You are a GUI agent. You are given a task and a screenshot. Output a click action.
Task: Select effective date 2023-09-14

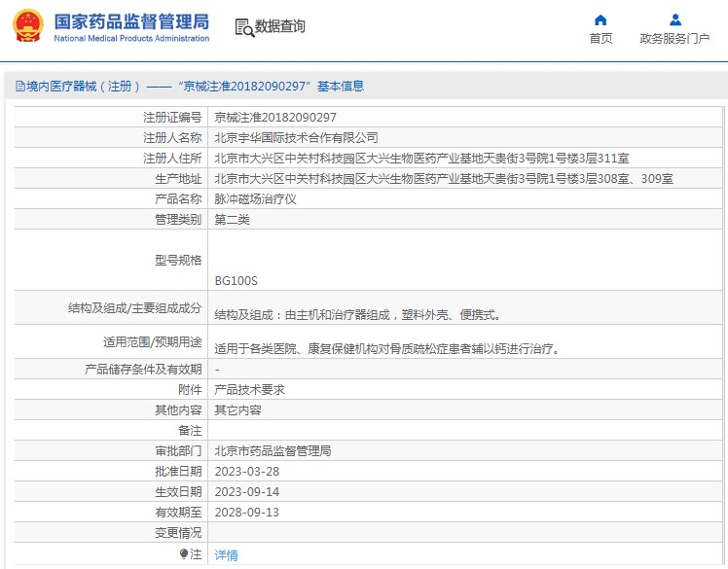[247, 491]
